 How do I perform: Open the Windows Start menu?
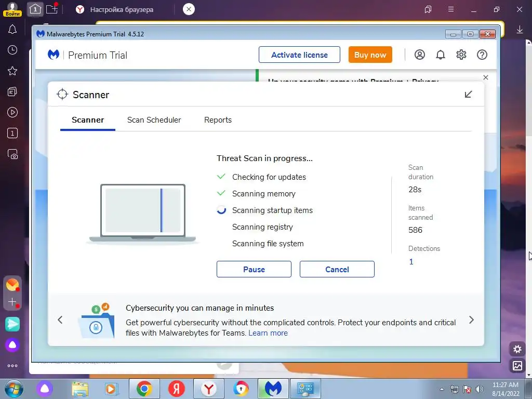tap(14, 389)
